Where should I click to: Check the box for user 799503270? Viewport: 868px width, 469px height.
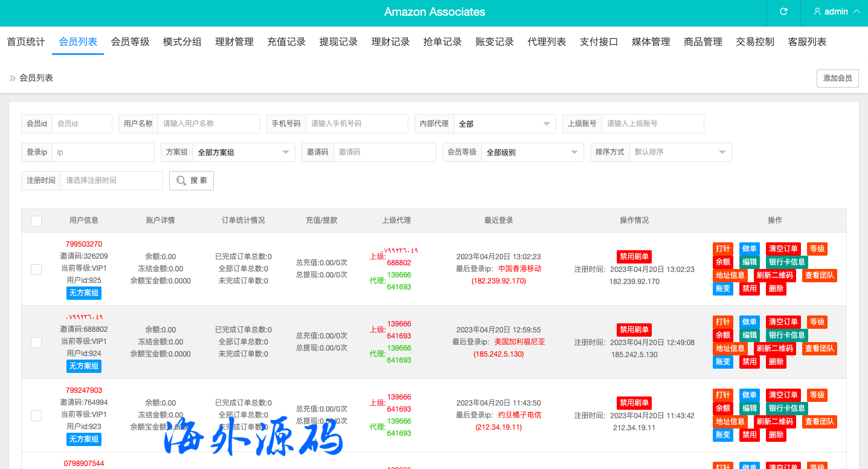[x=36, y=269]
